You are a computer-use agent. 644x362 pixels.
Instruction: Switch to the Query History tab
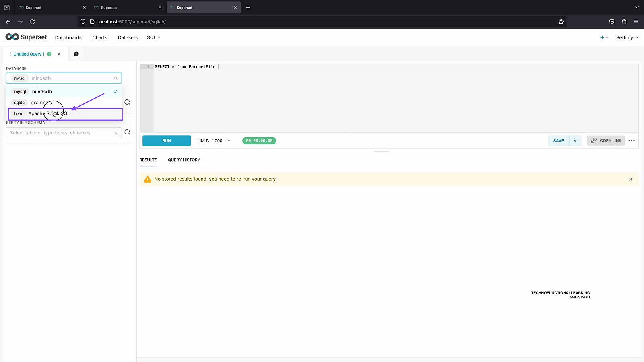[184, 160]
